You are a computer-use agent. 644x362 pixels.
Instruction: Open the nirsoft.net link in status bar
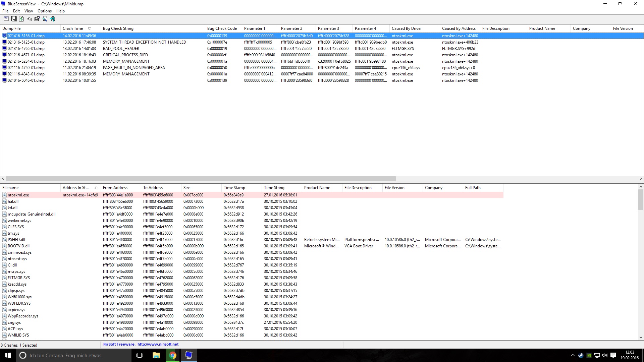[158, 344]
